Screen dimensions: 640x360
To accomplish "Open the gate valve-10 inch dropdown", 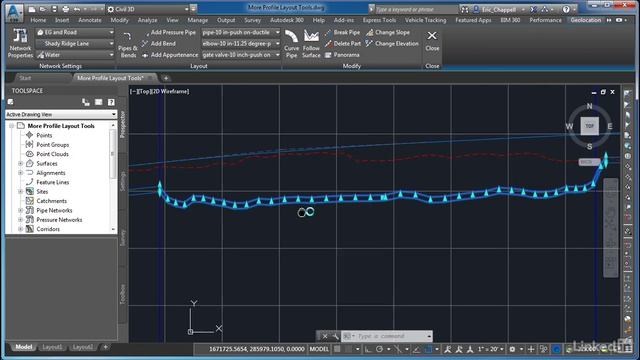I will pos(241,55).
